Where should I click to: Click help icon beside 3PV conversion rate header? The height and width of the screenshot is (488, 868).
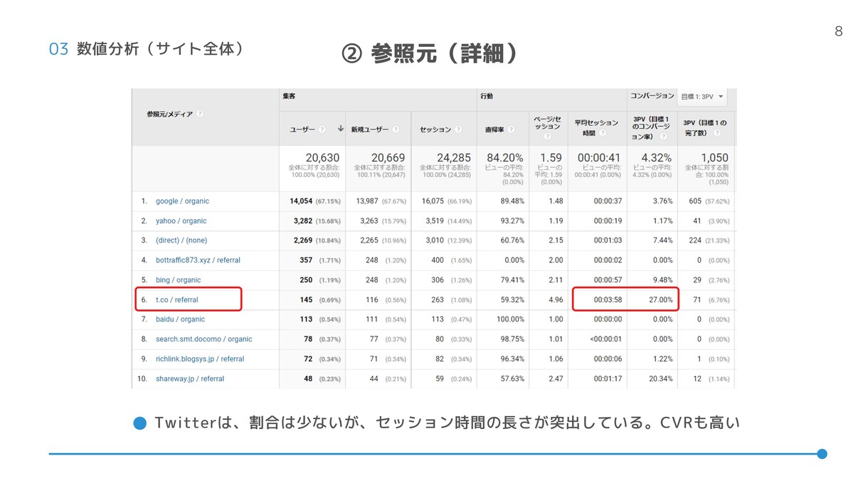tap(664, 136)
